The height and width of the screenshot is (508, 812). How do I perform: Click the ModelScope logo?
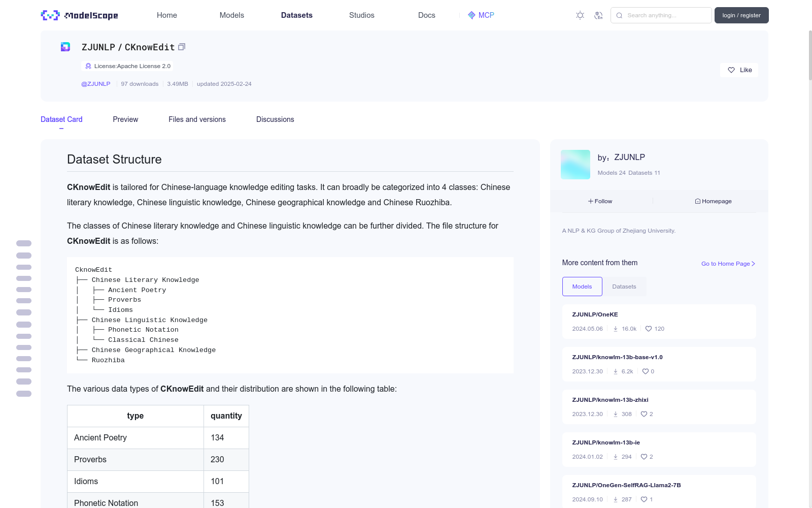click(x=79, y=15)
